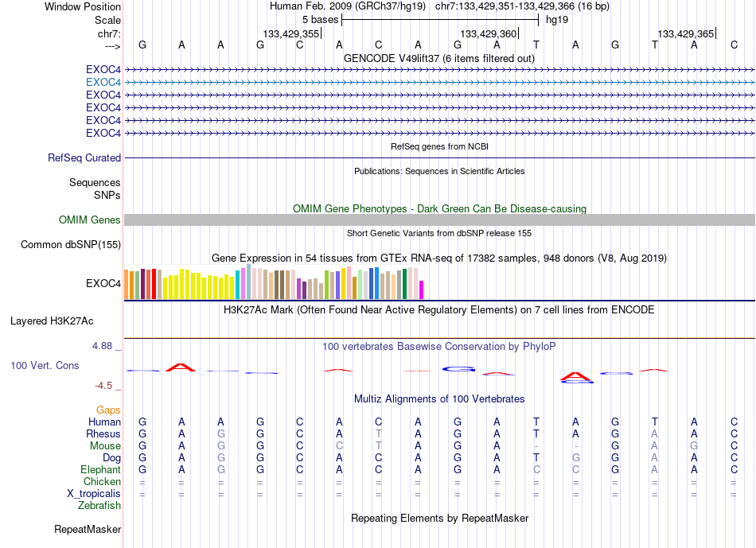Click the base direction arrow label
The image size is (756, 548).
click(112, 46)
